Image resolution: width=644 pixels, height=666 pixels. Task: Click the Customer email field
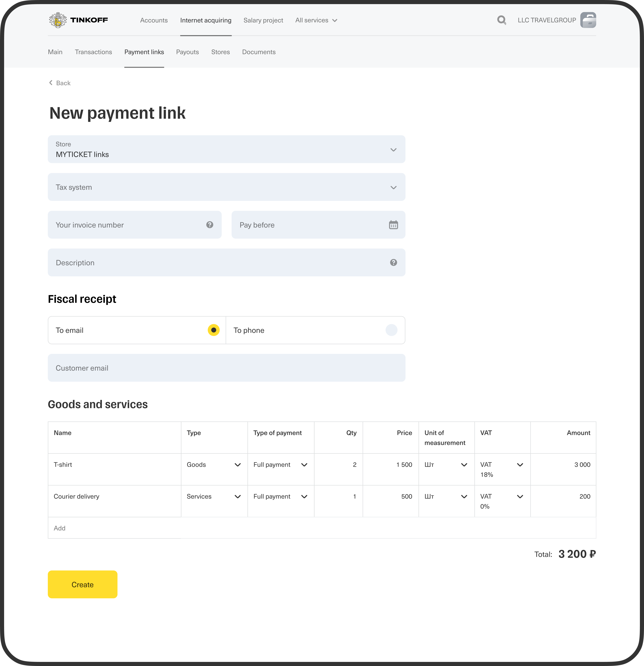click(x=227, y=368)
